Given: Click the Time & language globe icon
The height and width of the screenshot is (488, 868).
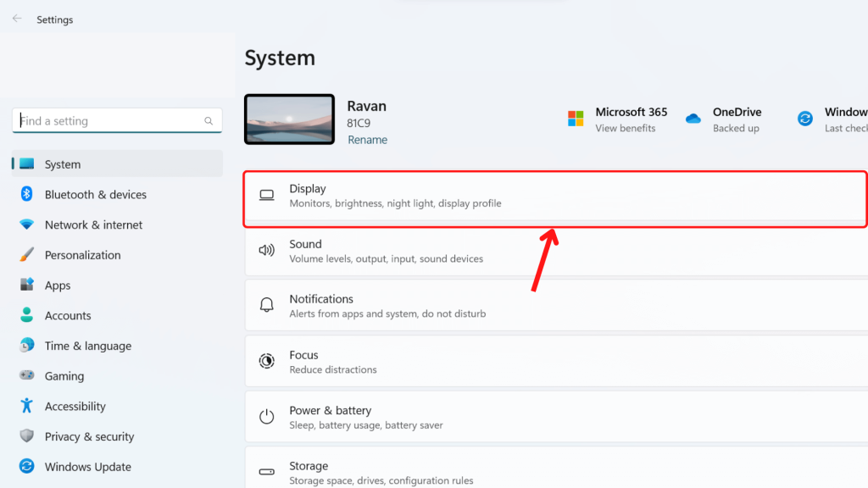Looking at the screenshot, I should (26, 346).
